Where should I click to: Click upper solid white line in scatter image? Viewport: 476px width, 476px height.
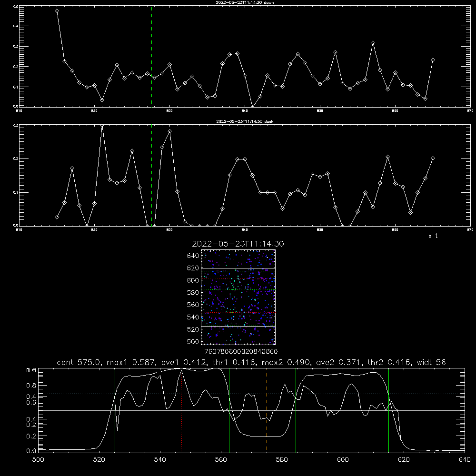point(238,268)
